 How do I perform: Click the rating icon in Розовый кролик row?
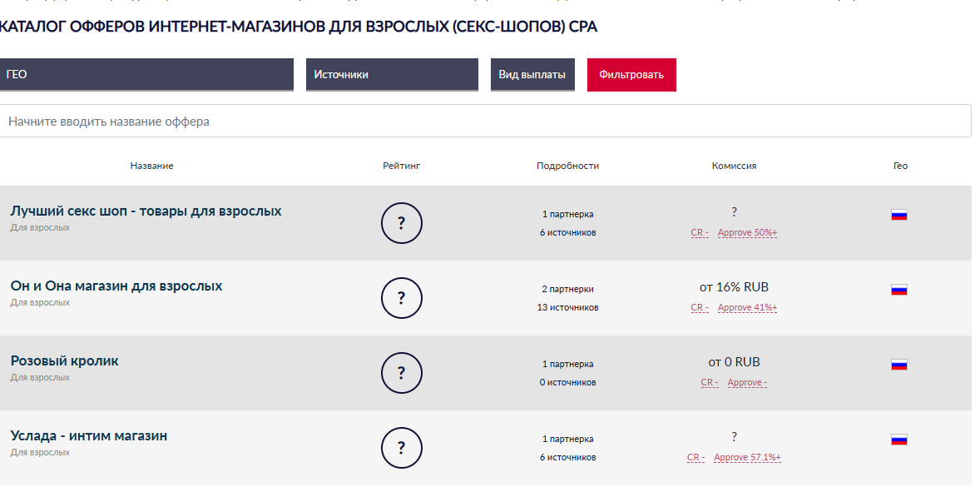401,373
